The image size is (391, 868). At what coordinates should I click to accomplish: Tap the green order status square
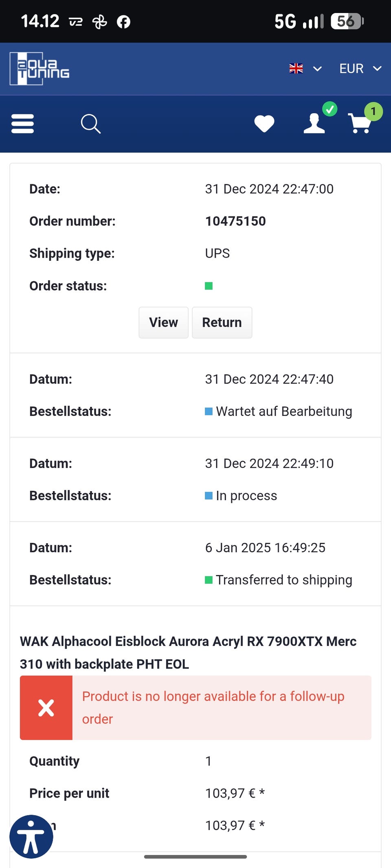pos(209,286)
